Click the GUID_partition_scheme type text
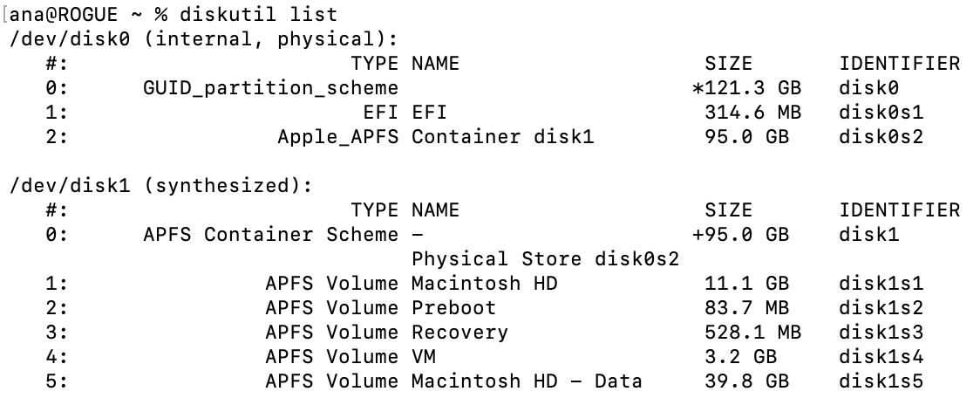The image size is (980, 412). (270, 88)
